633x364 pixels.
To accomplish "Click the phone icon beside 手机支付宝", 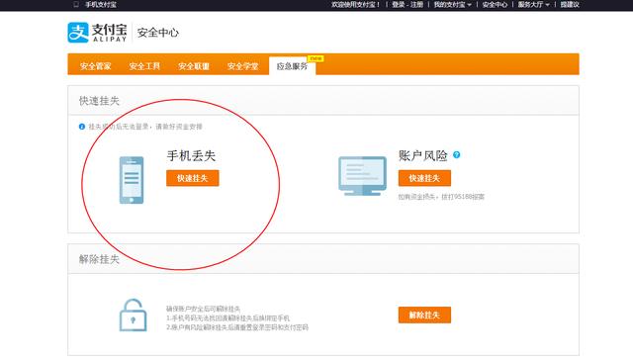I will (x=76, y=4).
